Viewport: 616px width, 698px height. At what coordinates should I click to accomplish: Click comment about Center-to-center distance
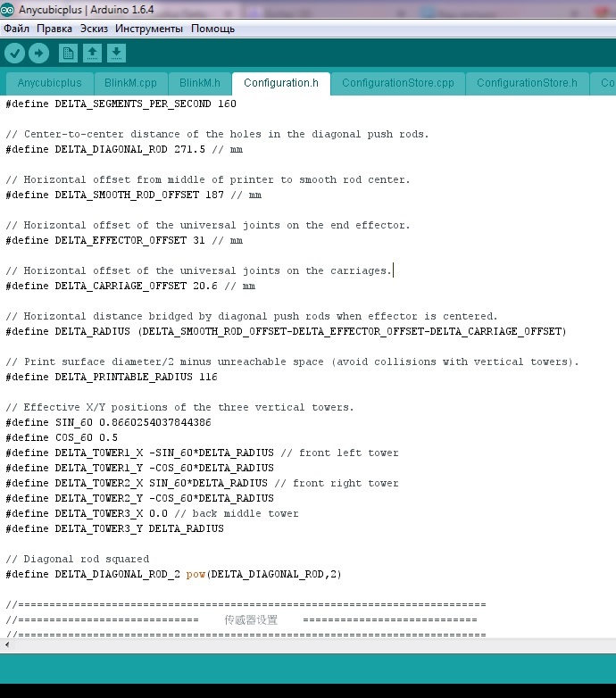click(217, 134)
